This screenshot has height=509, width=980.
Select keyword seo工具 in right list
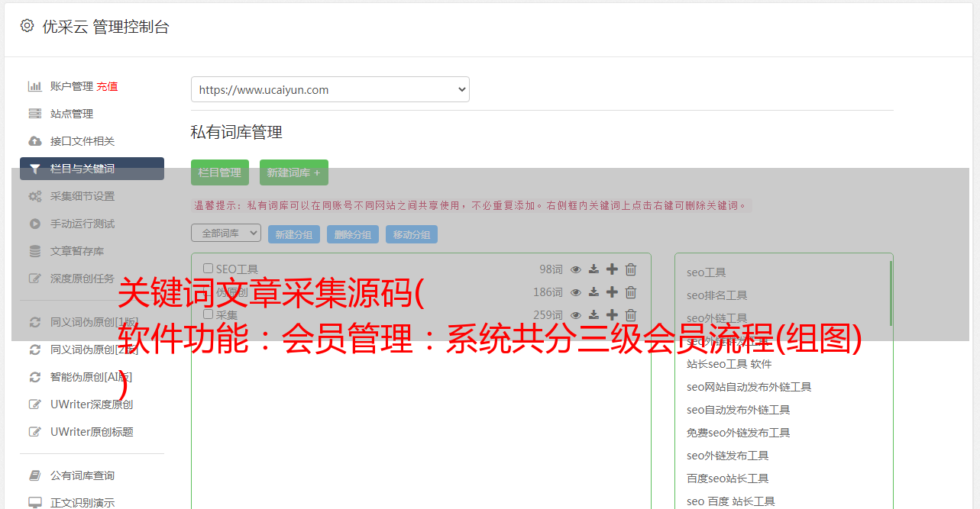click(707, 272)
